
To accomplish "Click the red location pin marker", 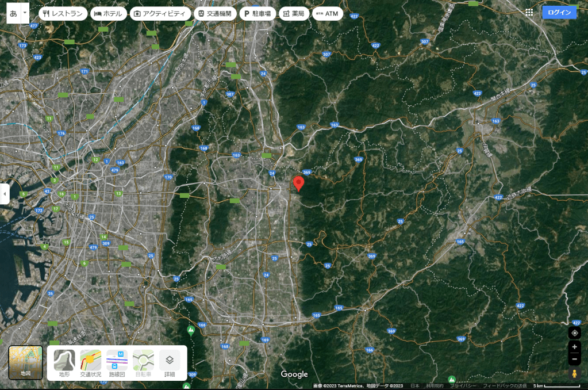I will (x=298, y=183).
